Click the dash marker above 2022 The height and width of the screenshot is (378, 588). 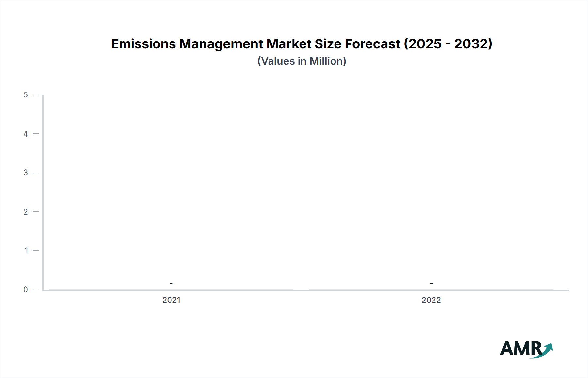click(x=431, y=283)
